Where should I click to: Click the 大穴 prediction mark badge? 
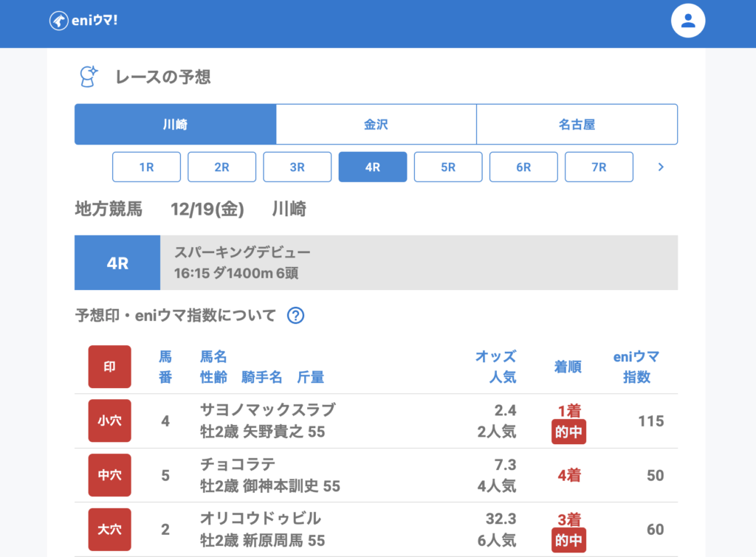(109, 530)
